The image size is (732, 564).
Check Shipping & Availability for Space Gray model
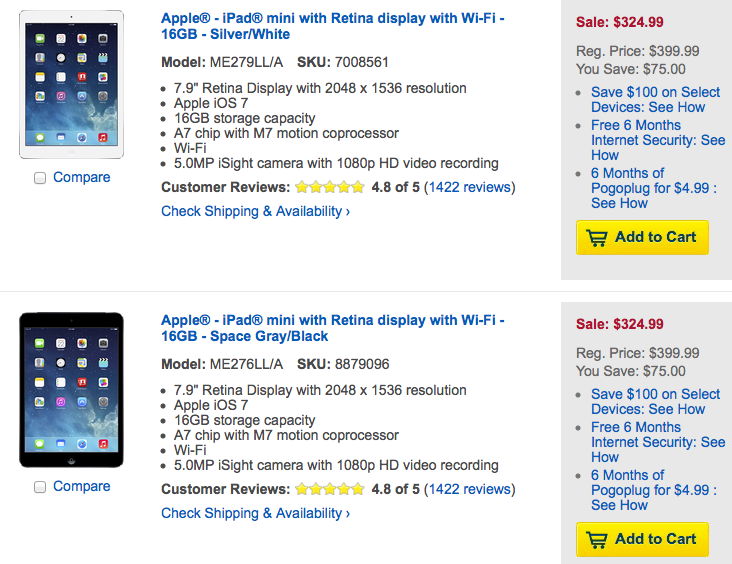pos(255,513)
